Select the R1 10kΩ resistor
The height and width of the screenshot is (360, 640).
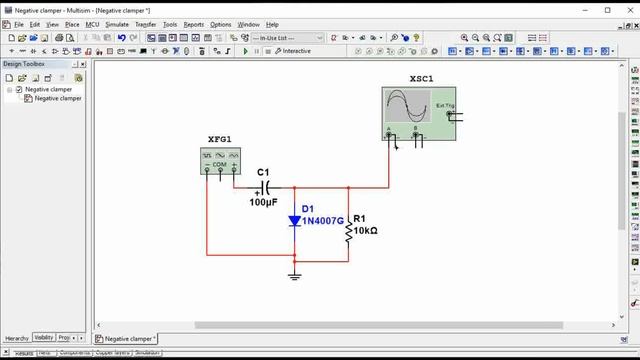[x=348, y=232]
